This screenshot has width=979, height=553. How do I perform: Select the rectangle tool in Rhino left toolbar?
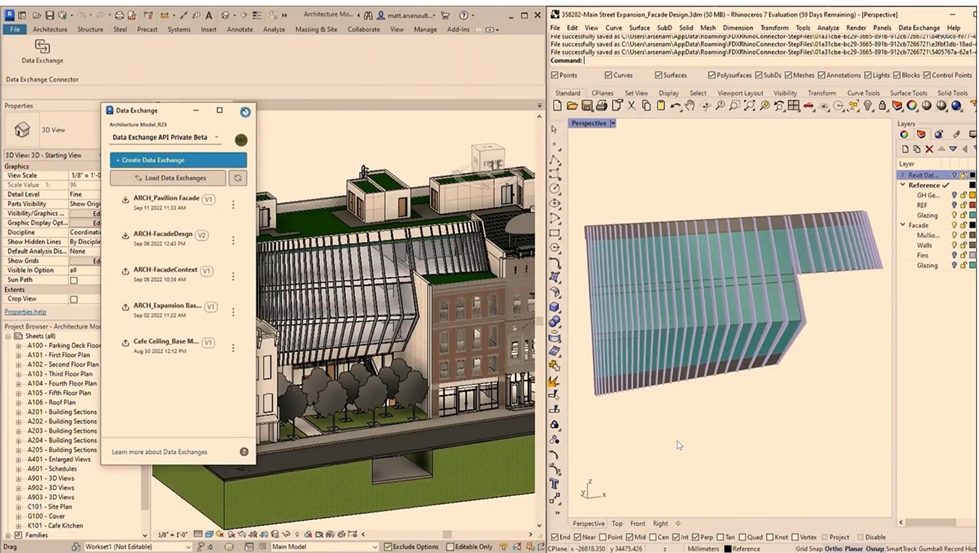554,234
